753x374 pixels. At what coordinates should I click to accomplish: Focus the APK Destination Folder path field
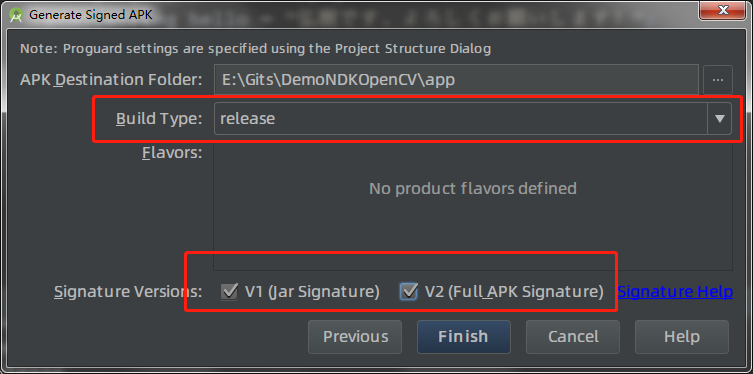click(456, 80)
